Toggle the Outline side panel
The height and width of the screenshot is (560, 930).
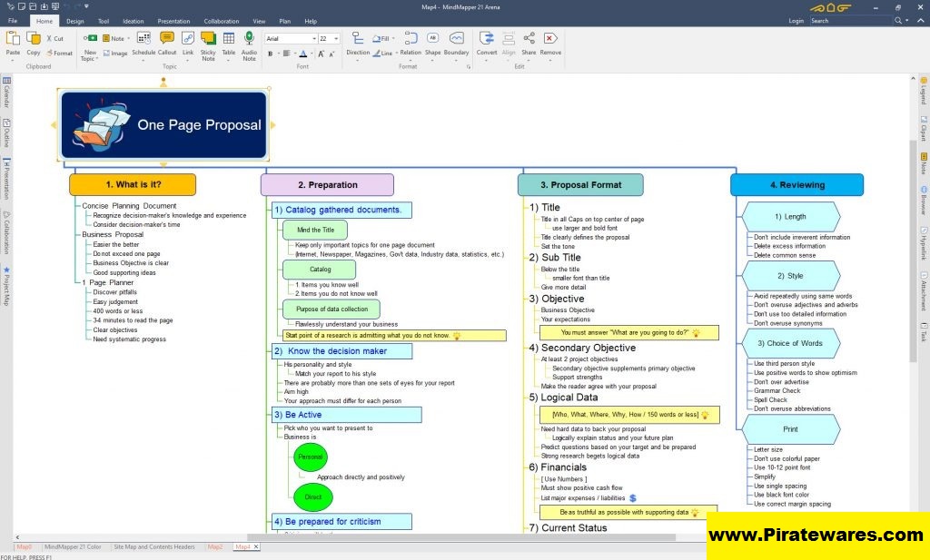click(x=6, y=133)
